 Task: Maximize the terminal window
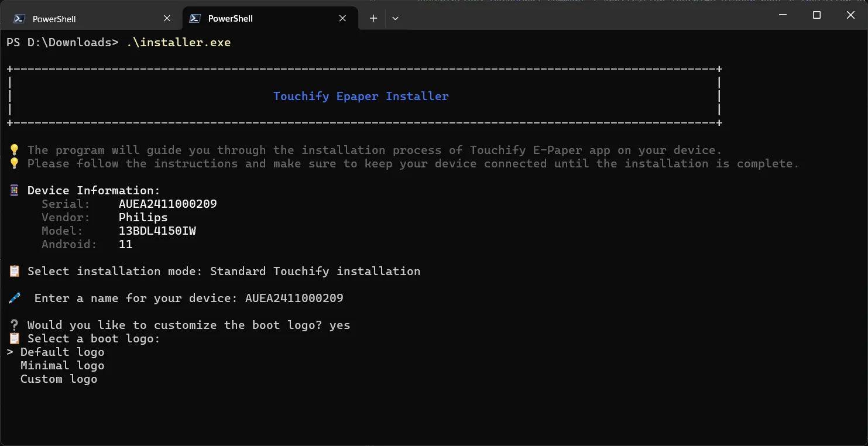point(817,15)
